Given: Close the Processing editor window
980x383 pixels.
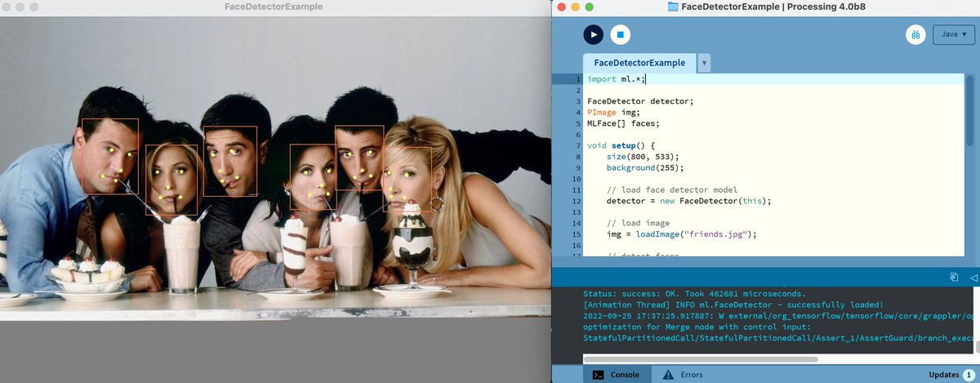Looking at the screenshot, I should tap(560, 7).
